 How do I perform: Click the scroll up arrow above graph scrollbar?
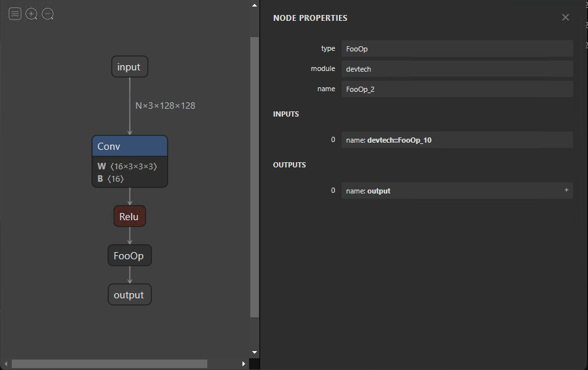pos(254,5)
